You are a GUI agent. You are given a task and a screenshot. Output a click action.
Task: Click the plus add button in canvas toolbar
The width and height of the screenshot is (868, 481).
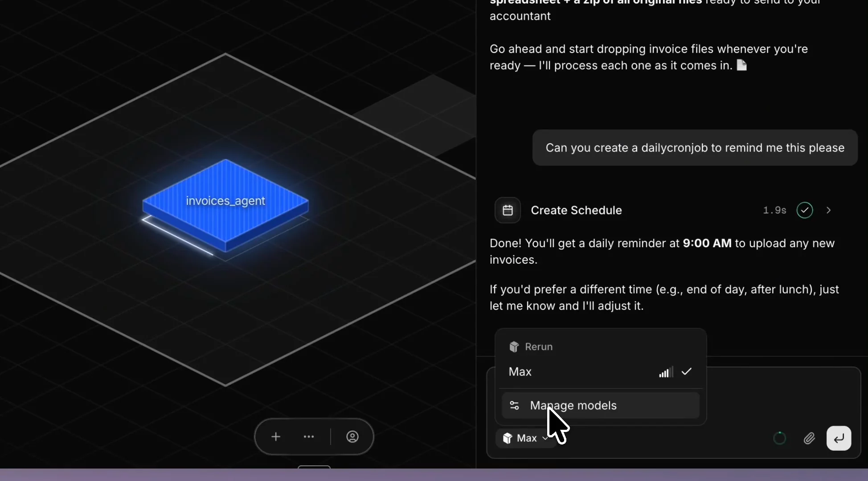[276, 437]
